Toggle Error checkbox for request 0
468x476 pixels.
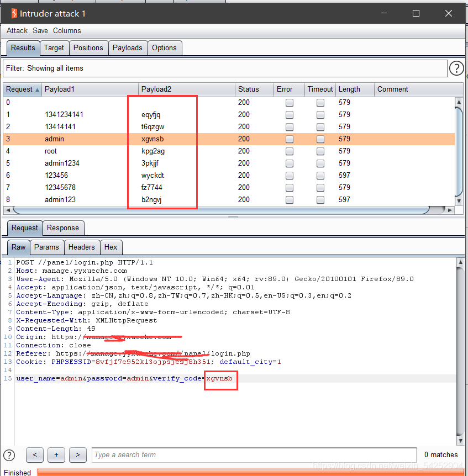tap(290, 103)
